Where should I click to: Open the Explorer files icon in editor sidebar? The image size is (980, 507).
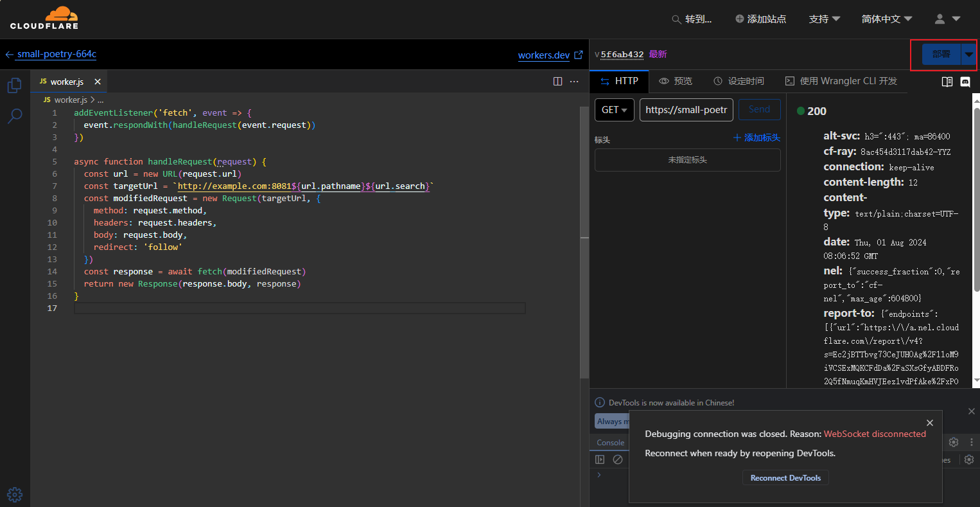pos(14,85)
